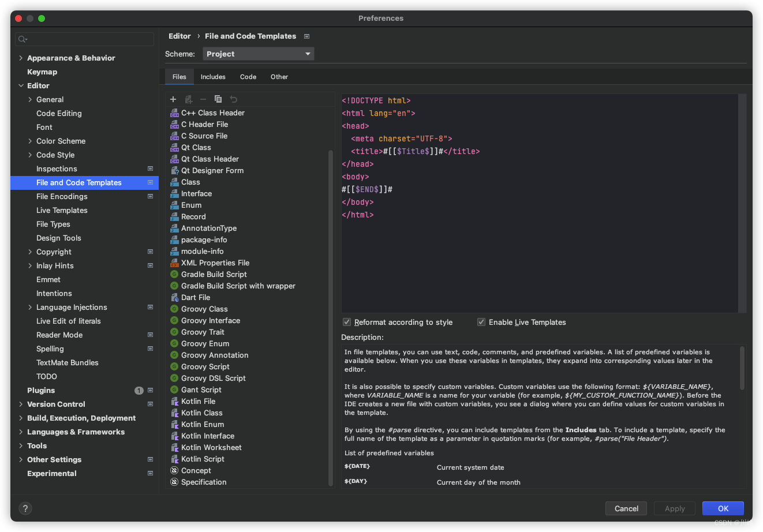The width and height of the screenshot is (763, 532).
Task: Click the Dart File icon
Action: [174, 298]
